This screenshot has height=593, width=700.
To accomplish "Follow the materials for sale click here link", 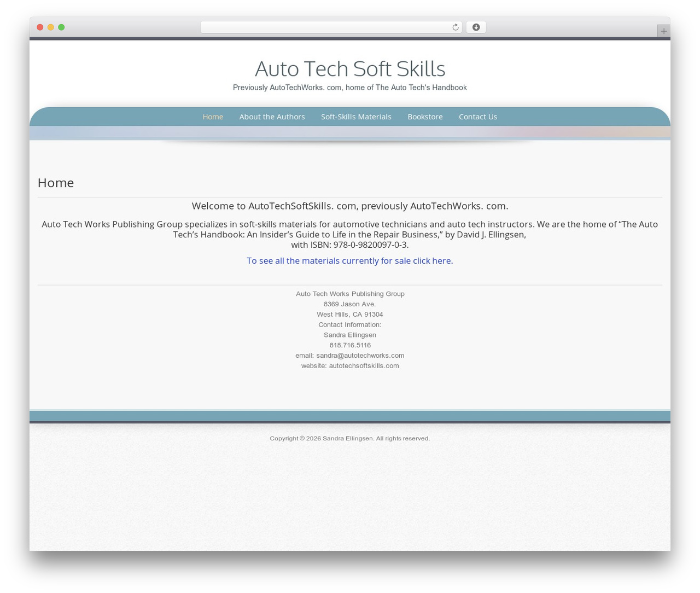I will click(350, 260).
